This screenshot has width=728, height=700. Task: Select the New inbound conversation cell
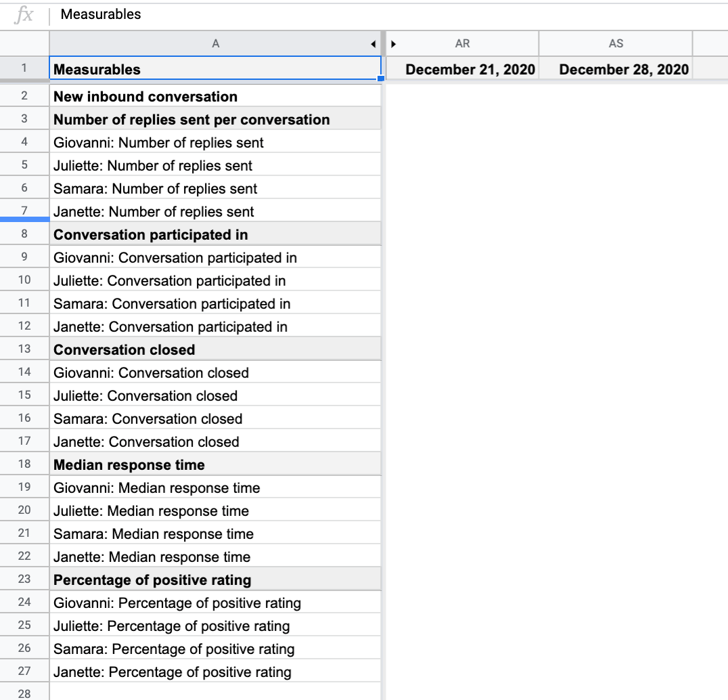[215, 95]
